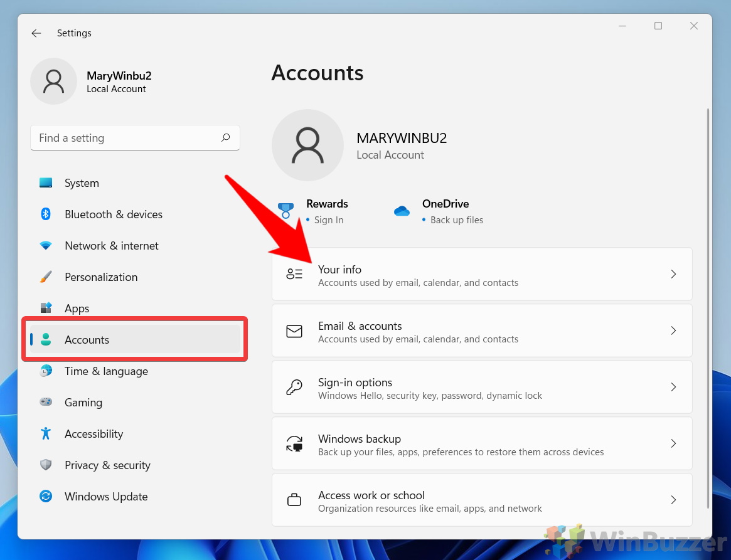The width and height of the screenshot is (731, 560).
Task: Select Time & language in sidebar
Action: click(106, 371)
